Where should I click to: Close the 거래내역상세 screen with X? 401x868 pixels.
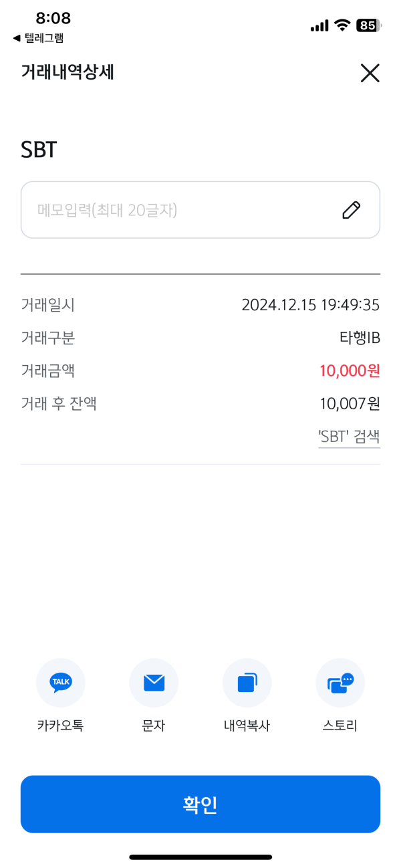pos(370,73)
